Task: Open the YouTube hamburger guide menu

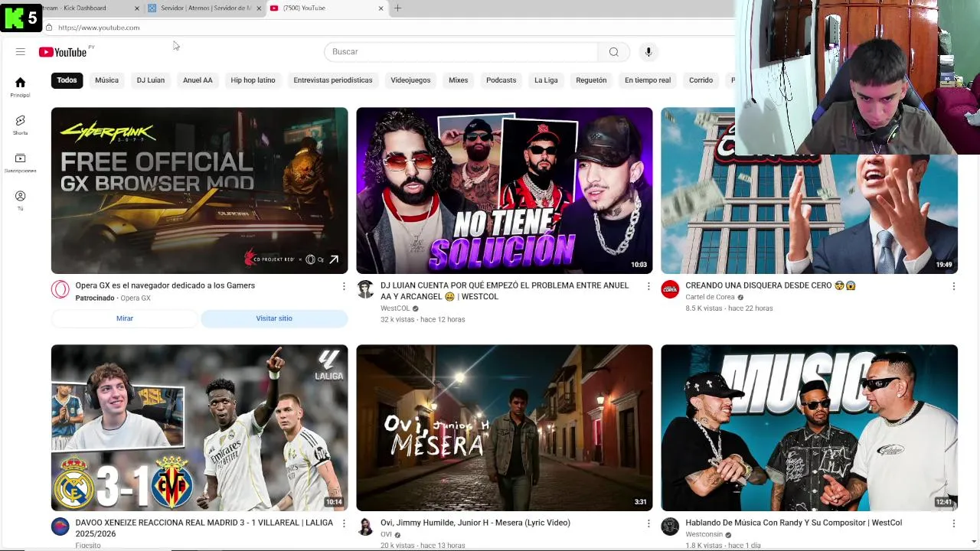Action: pos(21,52)
